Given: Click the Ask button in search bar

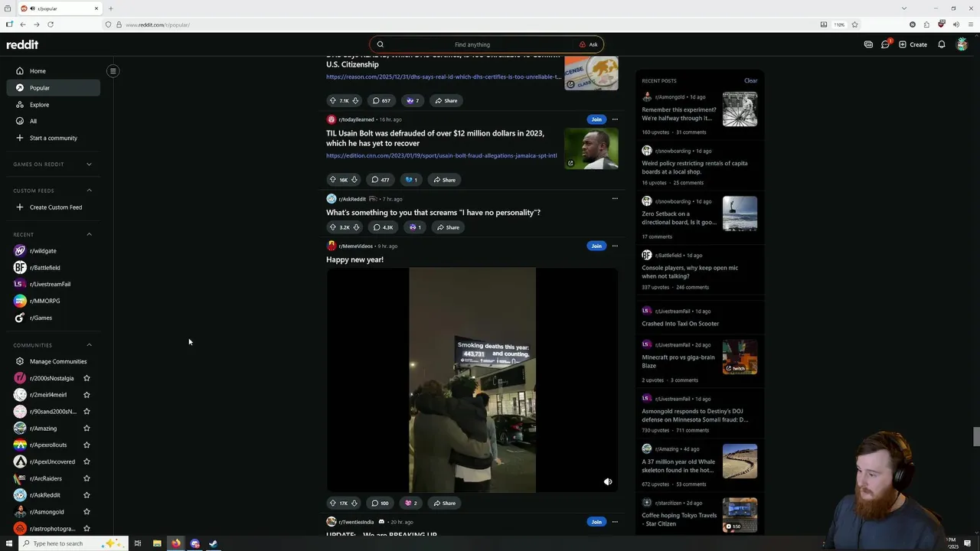Looking at the screenshot, I should (x=589, y=44).
